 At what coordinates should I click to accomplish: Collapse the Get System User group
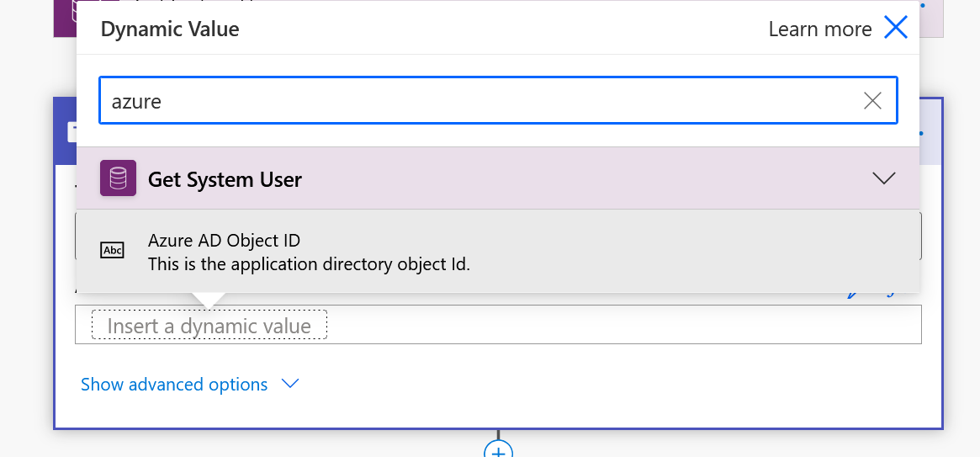tap(883, 178)
